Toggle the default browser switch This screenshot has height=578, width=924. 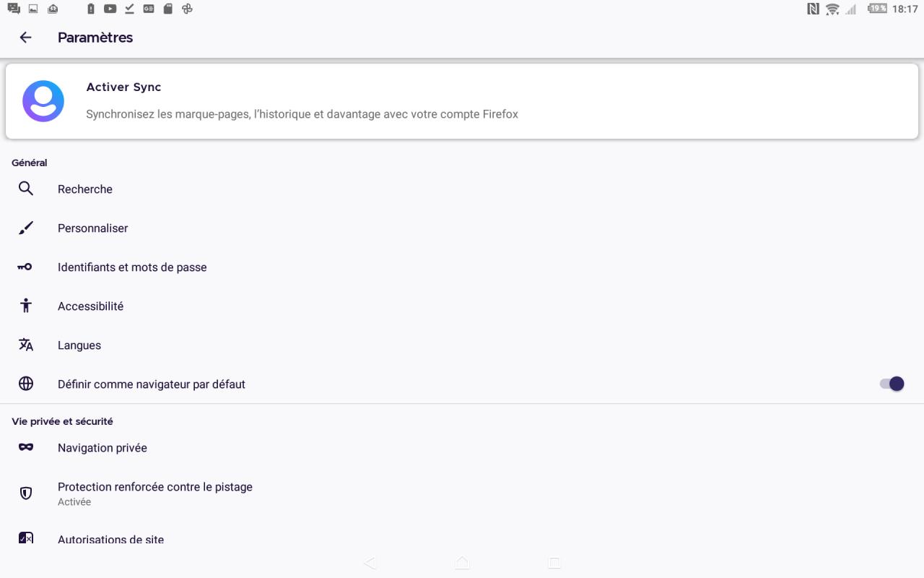(892, 384)
